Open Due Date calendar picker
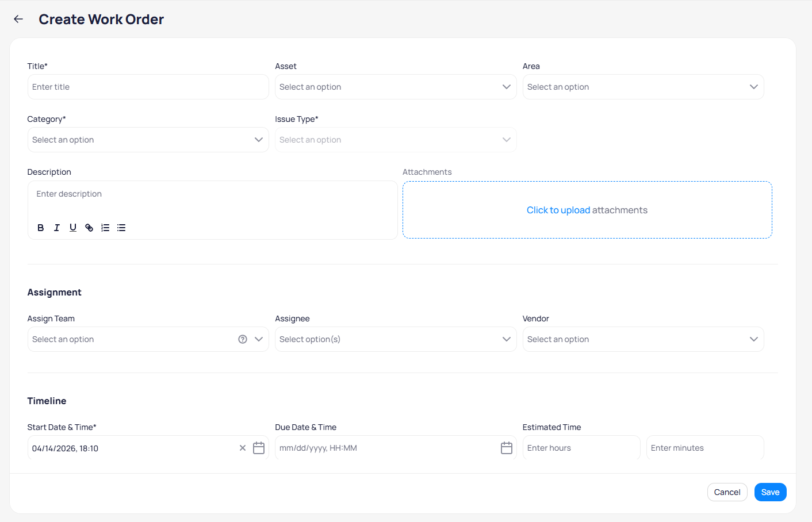This screenshot has width=812, height=522. 506,448
